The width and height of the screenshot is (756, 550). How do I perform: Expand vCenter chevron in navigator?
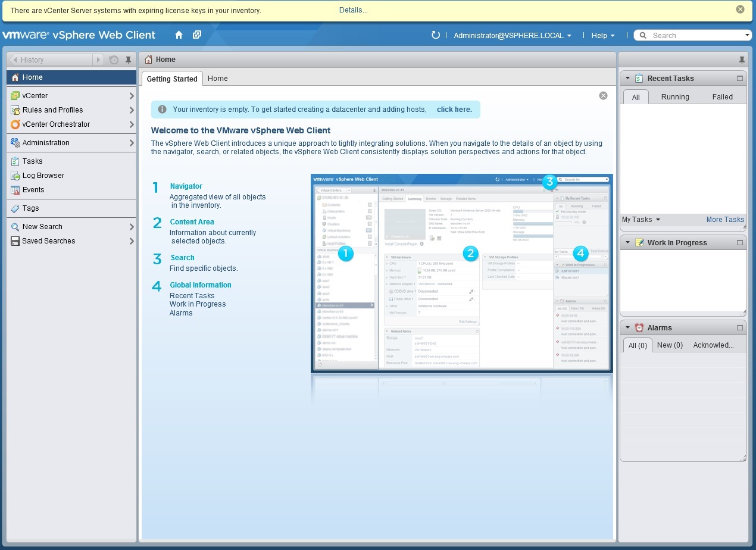click(132, 96)
